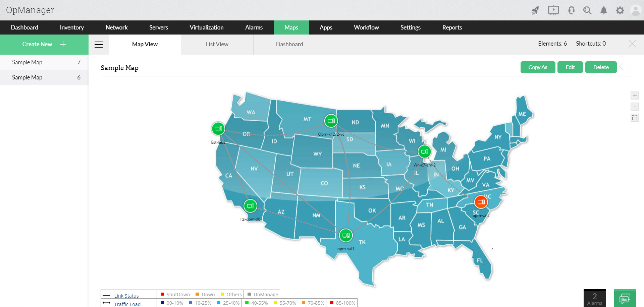Image resolution: width=644 pixels, height=307 pixels.
Task: Switch to the Map View tab
Action: [145, 44]
